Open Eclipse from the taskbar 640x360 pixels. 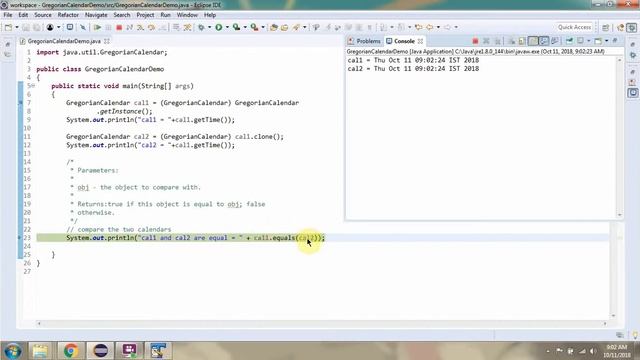pos(100,351)
